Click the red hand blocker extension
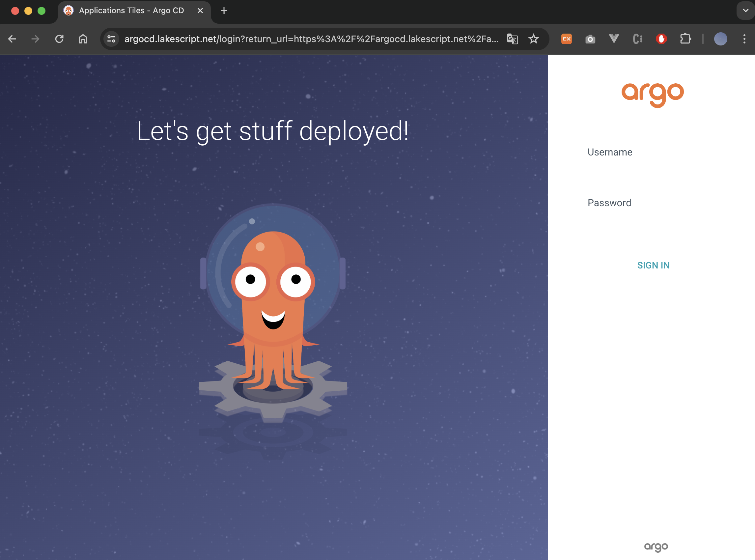Viewport: 755px width, 560px height. [661, 39]
